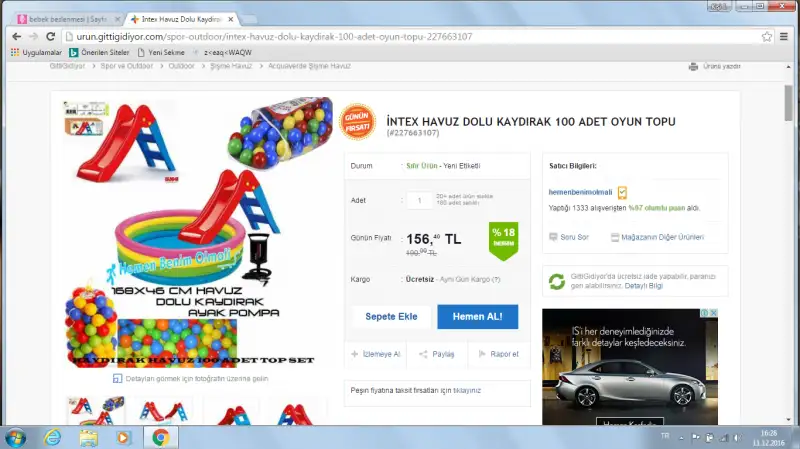This screenshot has height=449, width=800.
Task: Select the first product thumbnail
Action: pos(96,411)
